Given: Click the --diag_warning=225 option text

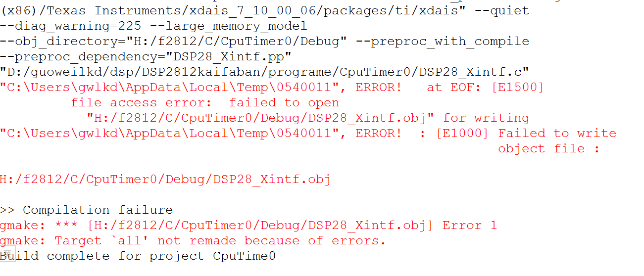Looking at the screenshot, I should point(70,26).
